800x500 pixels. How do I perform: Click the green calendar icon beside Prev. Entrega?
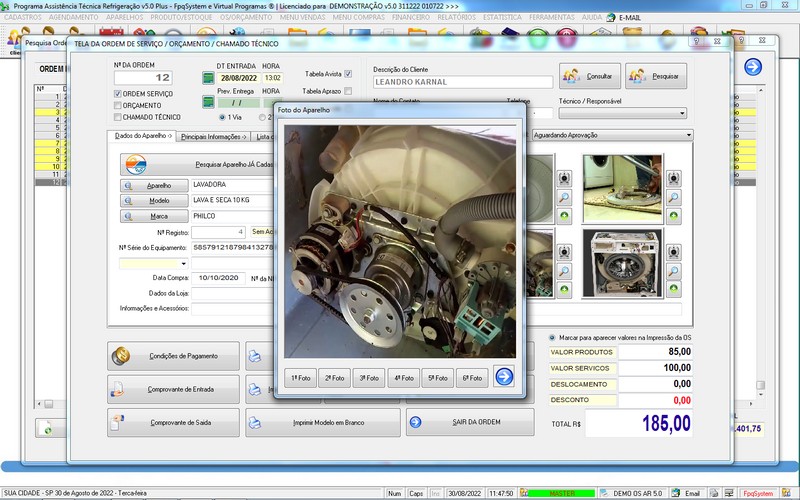point(207,102)
